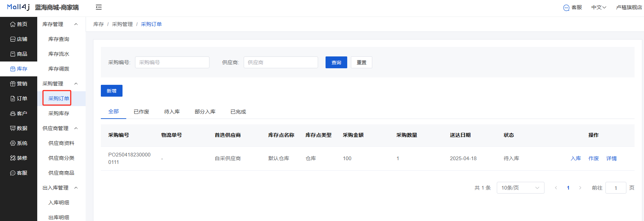Collapse the sidebar with the hamburger icon

(98, 7)
